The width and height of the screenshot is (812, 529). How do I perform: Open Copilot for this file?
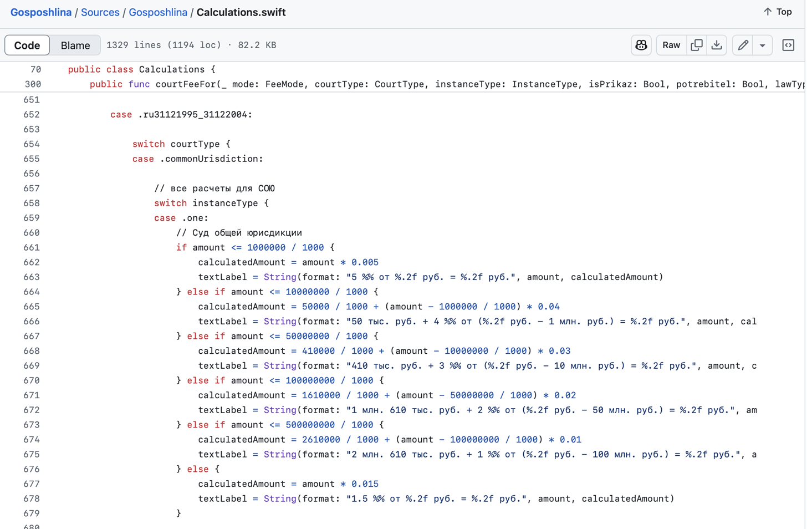tap(641, 45)
